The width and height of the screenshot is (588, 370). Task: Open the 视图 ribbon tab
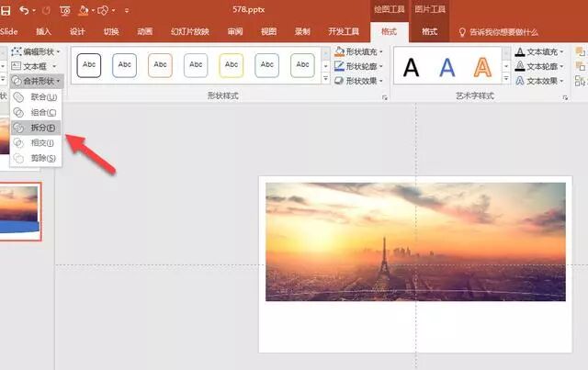[269, 31]
